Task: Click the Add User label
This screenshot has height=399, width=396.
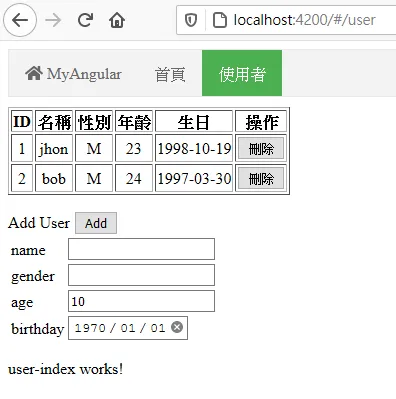Action: (39, 223)
